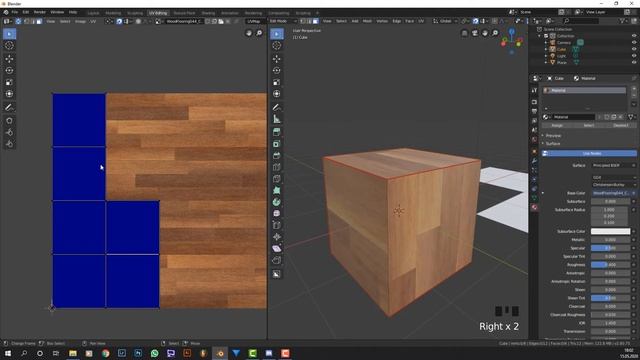Viewport: 640px width, 360px height.
Task: Select the Spin tool
Action: [x=277, y=202]
